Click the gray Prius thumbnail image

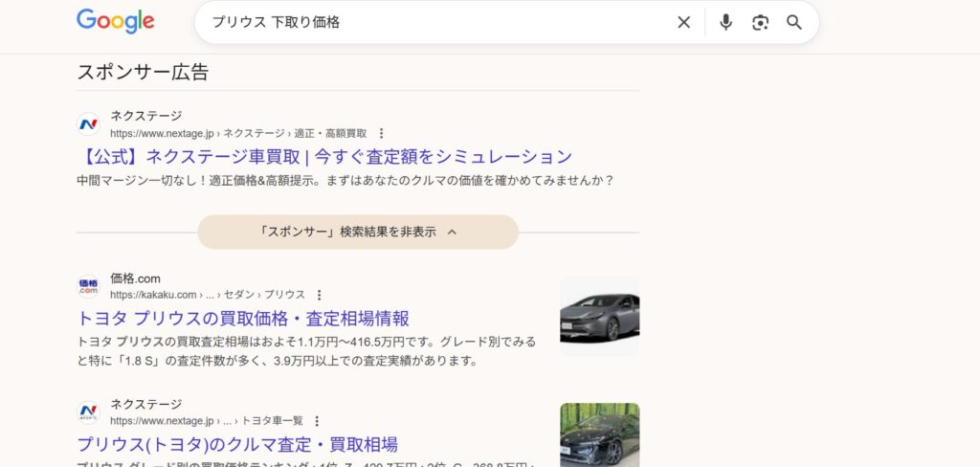599,316
